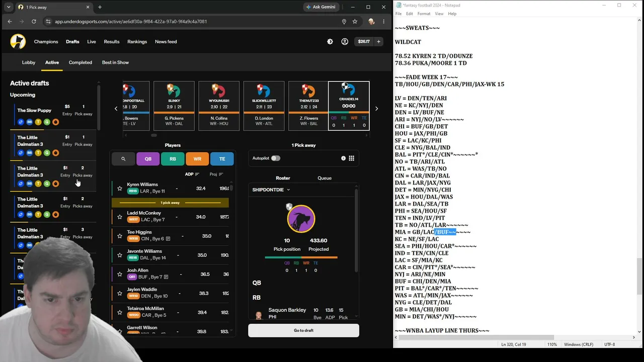
Task: Sort players by Proj
Action: pos(216,174)
